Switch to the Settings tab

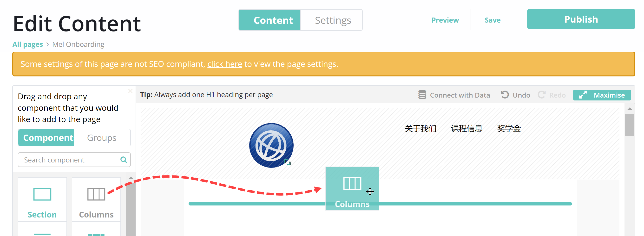coord(333,20)
